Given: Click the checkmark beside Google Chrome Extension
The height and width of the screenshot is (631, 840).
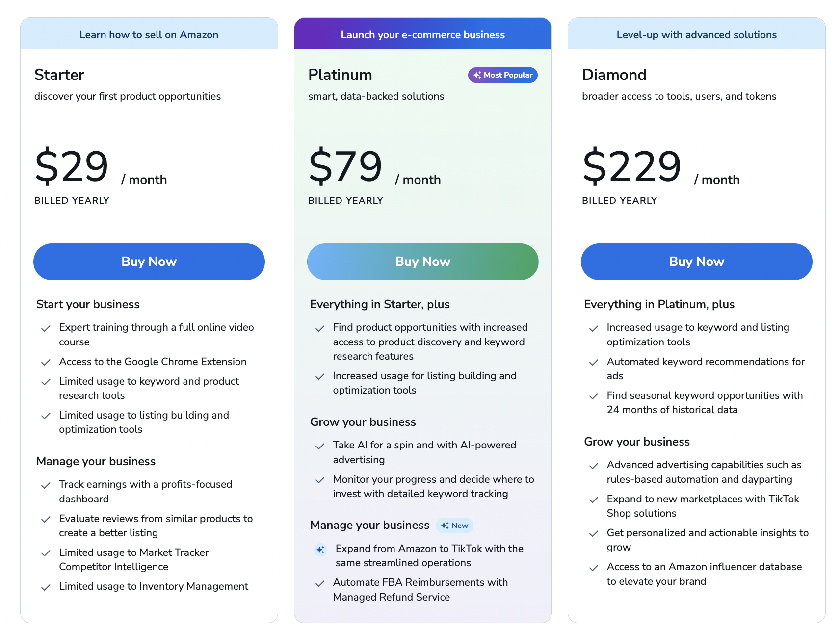Looking at the screenshot, I should coord(46,362).
